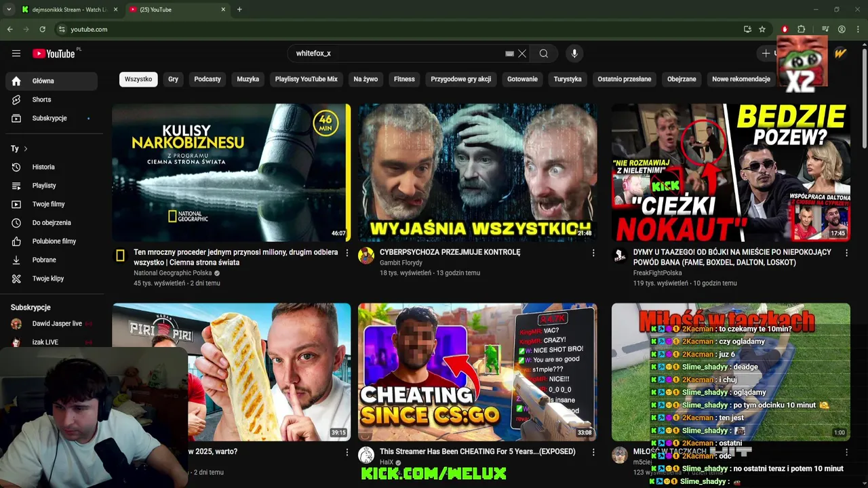Select the Nowe rekomendacje chip
This screenshot has height=488, width=868.
(741, 79)
